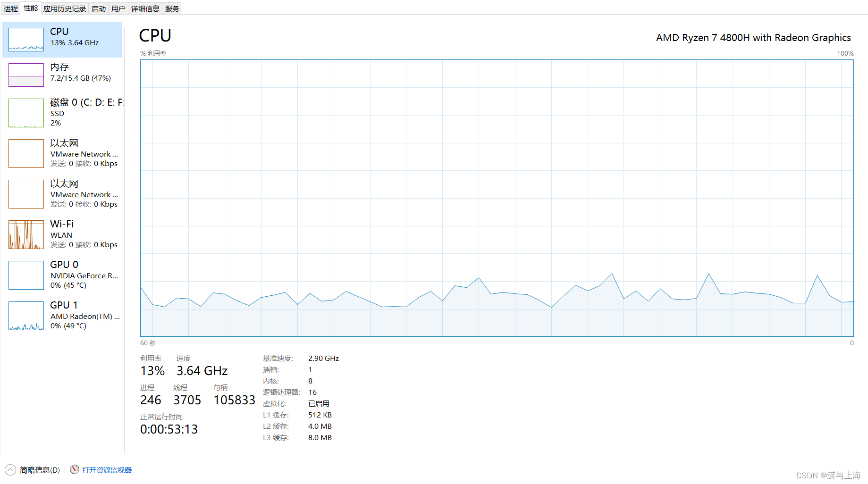
Task: Select 磁盘 0 SSD entry
Action: tap(62, 113)
